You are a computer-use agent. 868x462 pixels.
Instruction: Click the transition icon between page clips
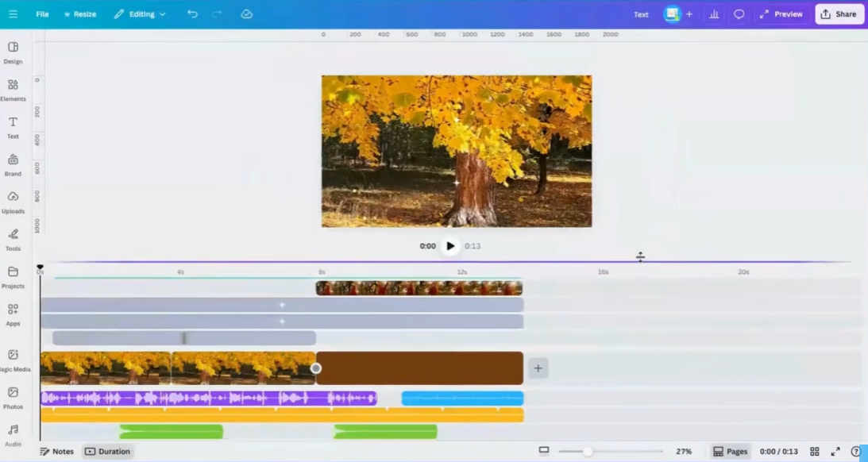315,368
